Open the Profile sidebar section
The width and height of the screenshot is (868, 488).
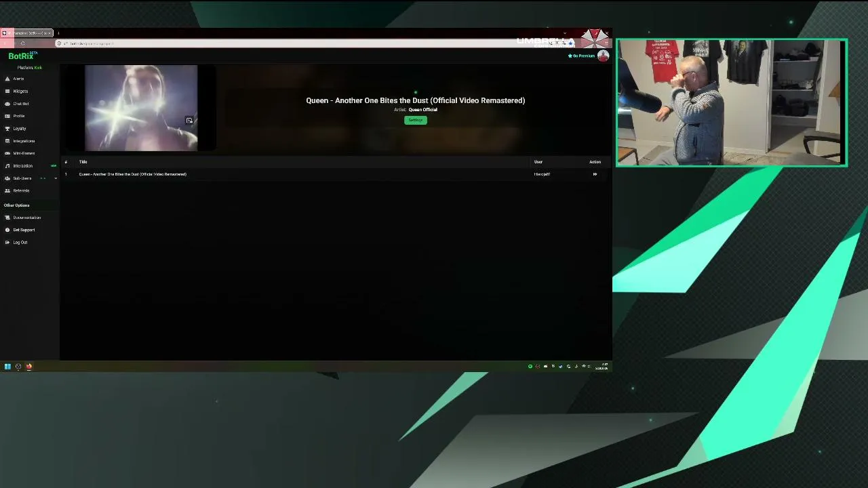pos(19,116)
